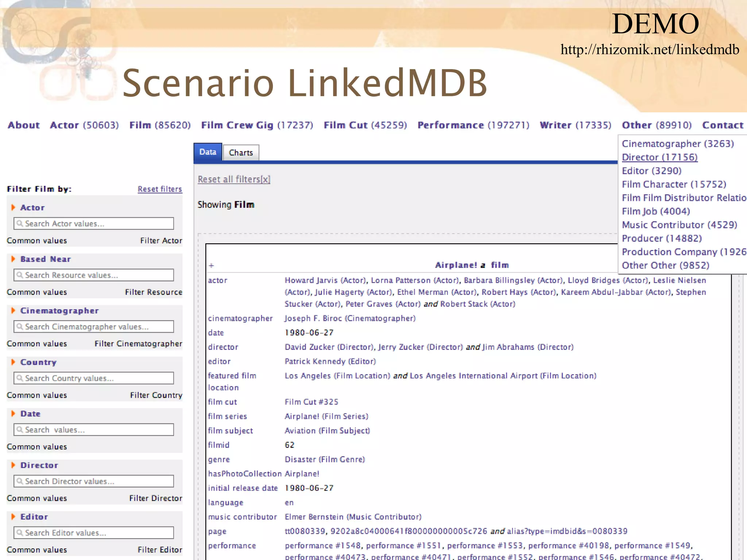747x560 pixels.
Task: Open Airplane! (Film Series) link
Action: coord(326,416)
